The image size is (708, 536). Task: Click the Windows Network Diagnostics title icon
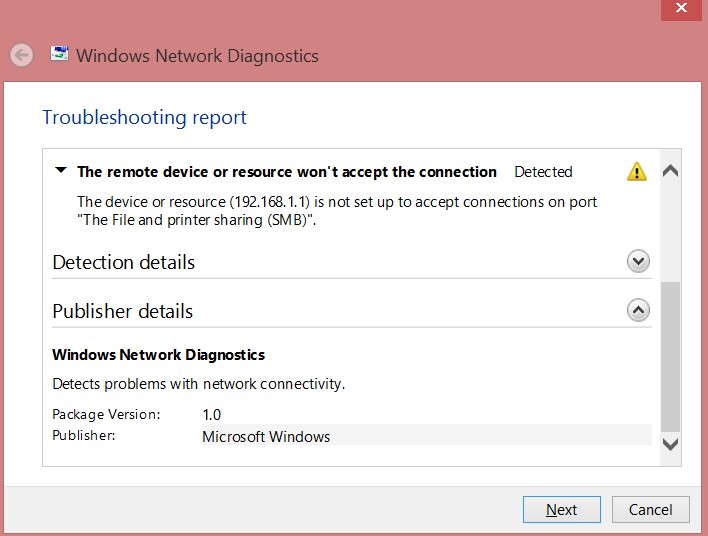[x=60, y=54]
